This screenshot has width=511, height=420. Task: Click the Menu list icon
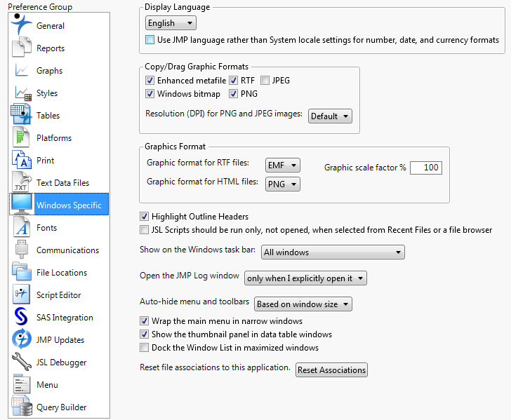click(22, 384)
